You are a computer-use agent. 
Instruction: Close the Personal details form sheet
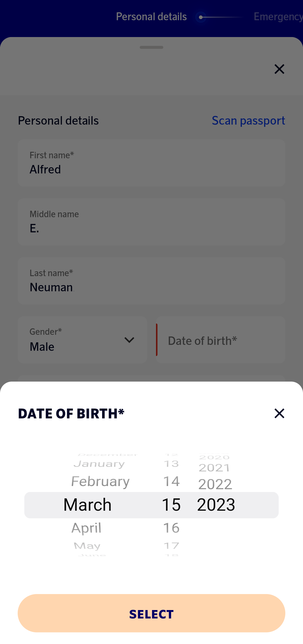(x=279, y=69)
